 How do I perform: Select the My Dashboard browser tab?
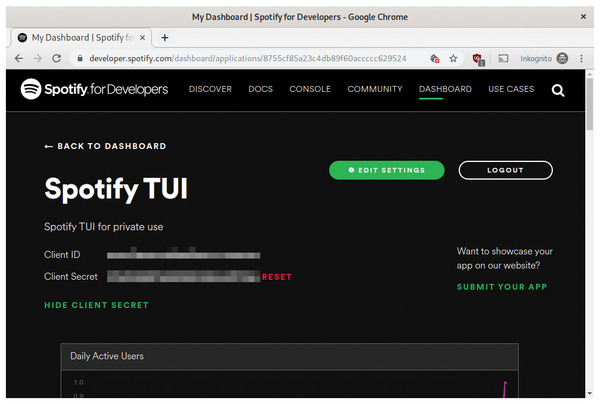(81, 38)
